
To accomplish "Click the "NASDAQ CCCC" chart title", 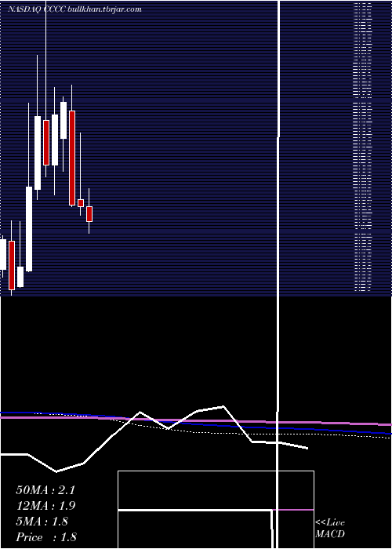I will [x=37, y=9].
